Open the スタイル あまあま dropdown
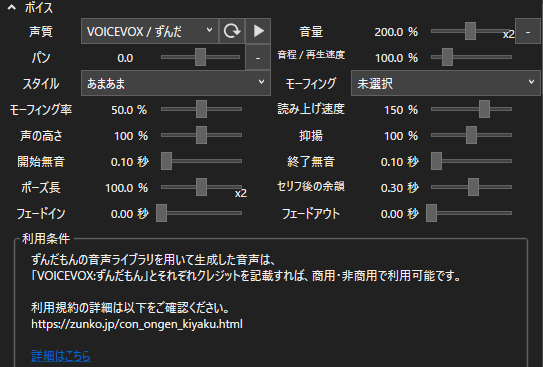The width and height of the screenshot is (543, 367). click(x=176, y=83)
